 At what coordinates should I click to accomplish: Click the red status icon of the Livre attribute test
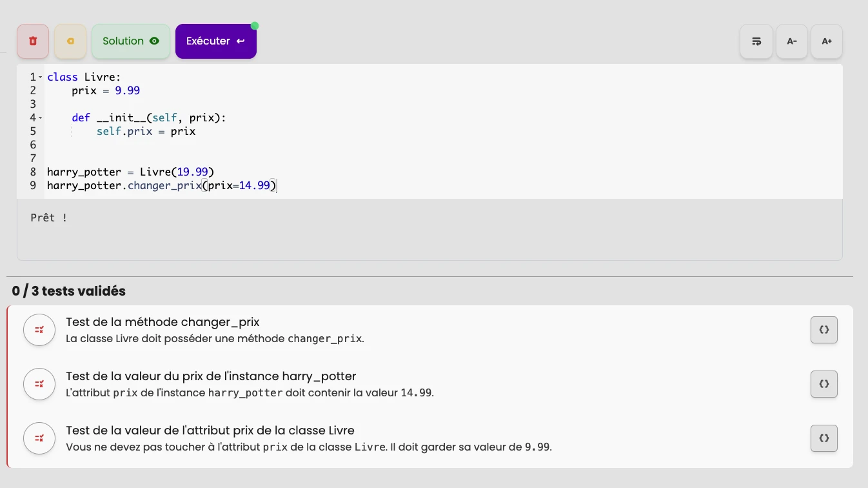coord(39,438)
